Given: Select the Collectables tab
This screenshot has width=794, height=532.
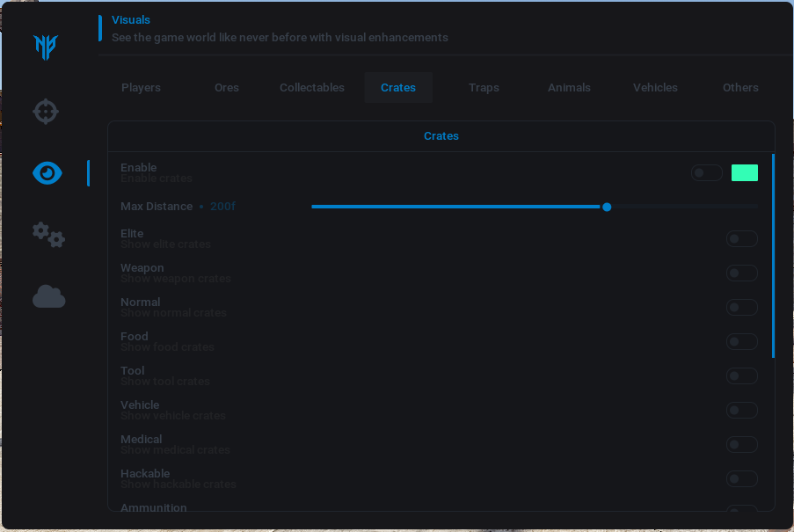Looking at the screenshot, I should coord(311,88).
